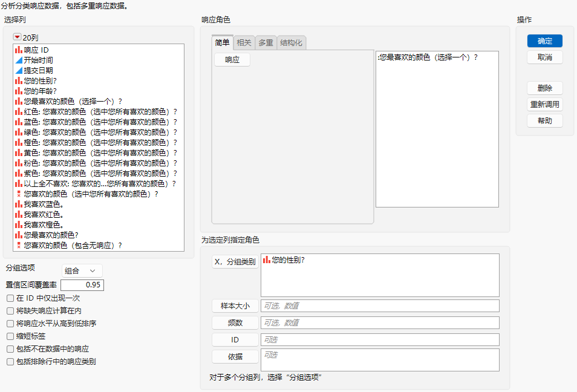Click the icon beside 您喜欢的颜色（包含无响应）?
This screenshot has height=392, width=577.
[19, 246]
